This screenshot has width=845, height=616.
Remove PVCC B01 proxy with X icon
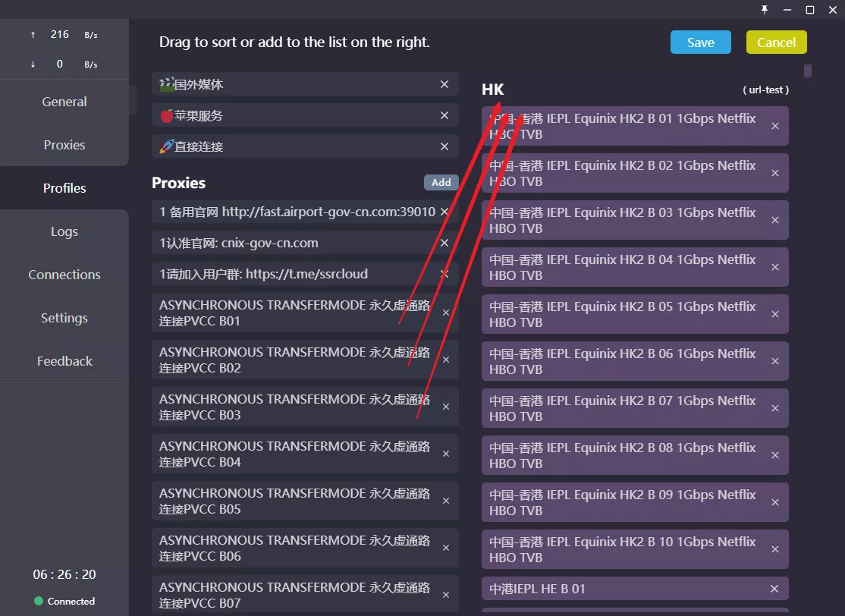(x=446, y=313)
